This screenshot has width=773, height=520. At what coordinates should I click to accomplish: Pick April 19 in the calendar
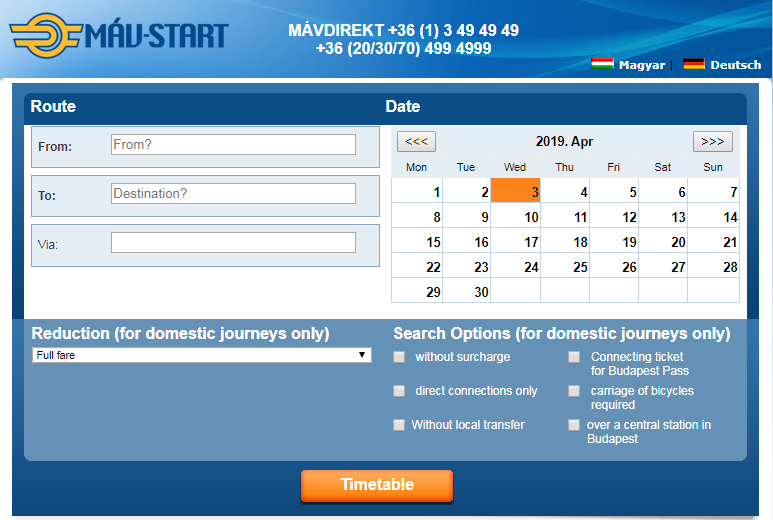(x=613, y=241)
